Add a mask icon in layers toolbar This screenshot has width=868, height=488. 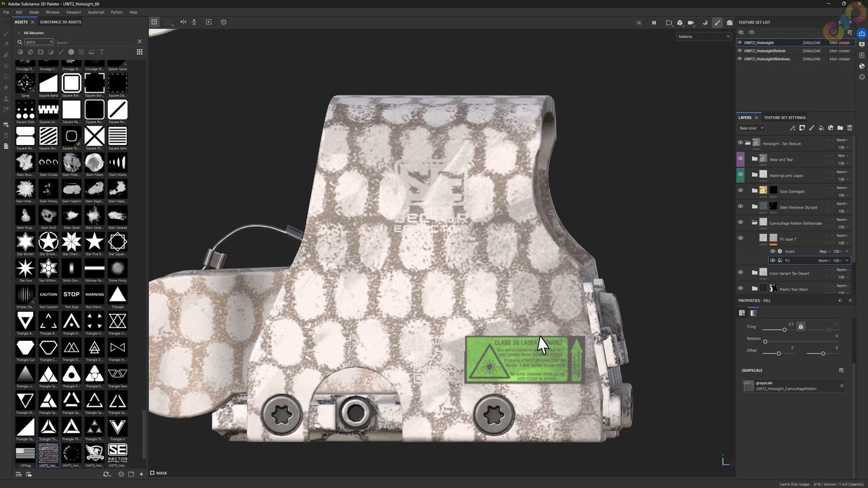[802, 128]
